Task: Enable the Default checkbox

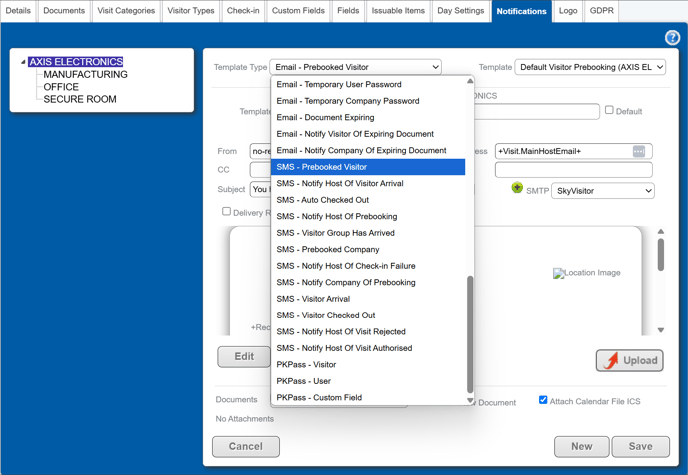Action: click(x=609, y=110)
